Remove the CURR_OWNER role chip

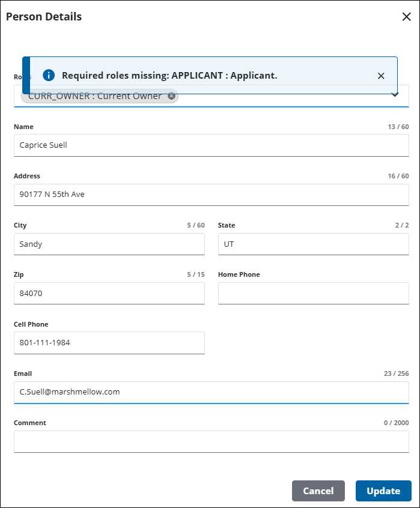point(171,96)
